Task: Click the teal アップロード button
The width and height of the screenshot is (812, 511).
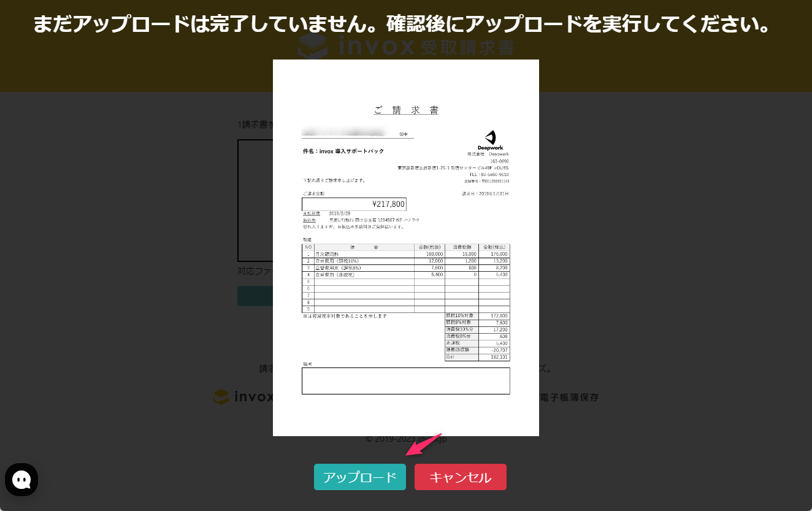Action: 359,477
